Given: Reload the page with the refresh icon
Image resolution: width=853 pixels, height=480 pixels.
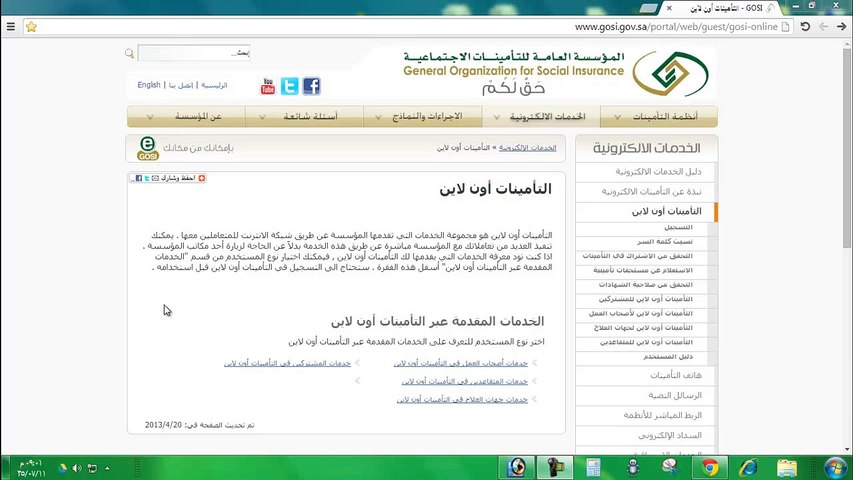Looking at the screenshot, I should [805, 26].
